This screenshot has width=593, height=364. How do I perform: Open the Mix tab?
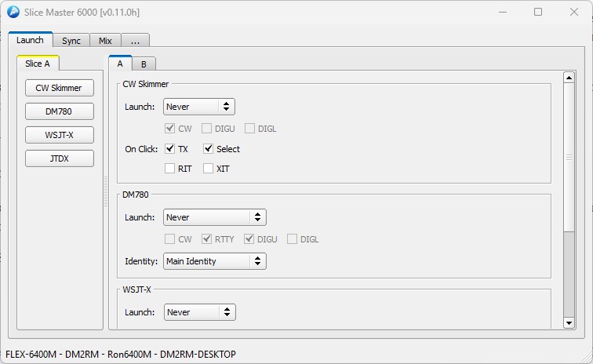(x=105, y=41)
